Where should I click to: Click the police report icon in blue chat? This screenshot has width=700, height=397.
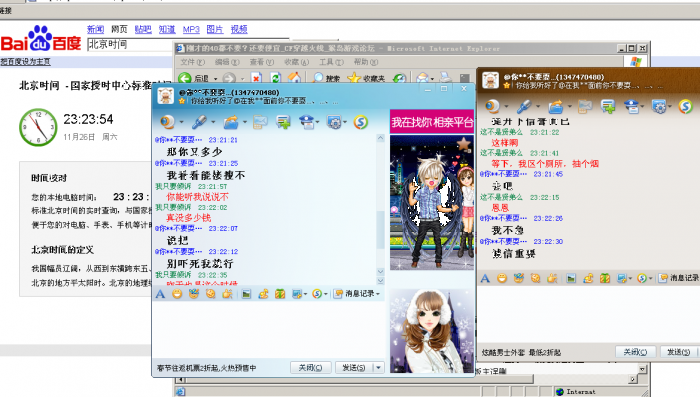click(x=307, y=122)
